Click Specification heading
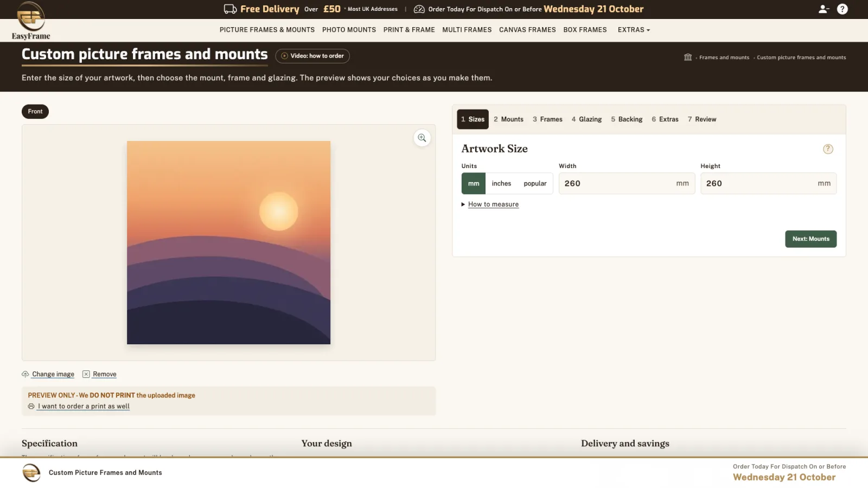The width and height of the screenshot is (868, 488). [49, 444]
